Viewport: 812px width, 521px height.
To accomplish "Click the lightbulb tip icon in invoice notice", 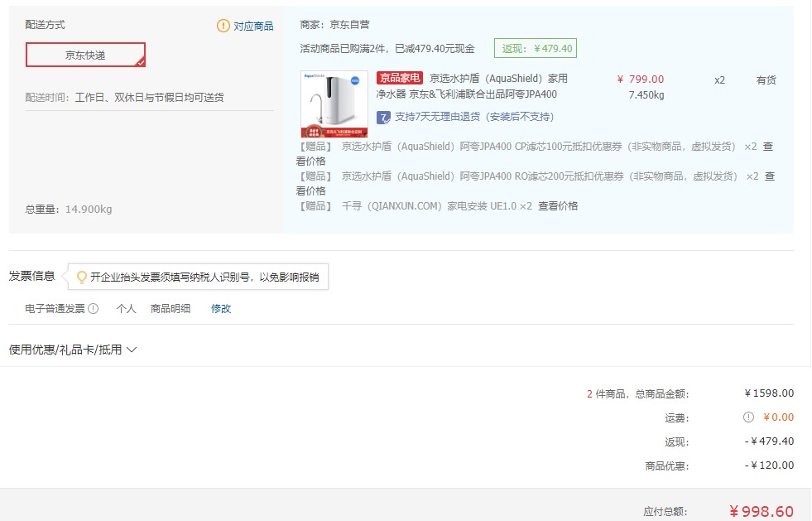I will click(81, 277).
